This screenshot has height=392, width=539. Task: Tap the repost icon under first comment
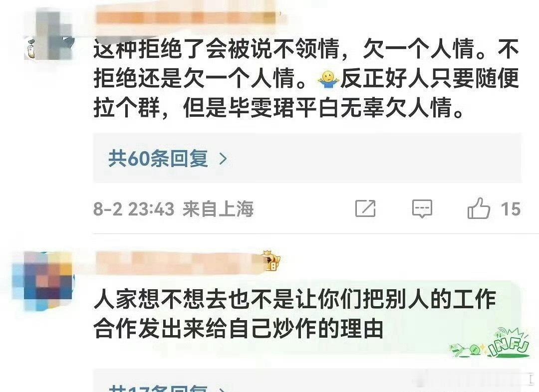[x=365, y=208]
